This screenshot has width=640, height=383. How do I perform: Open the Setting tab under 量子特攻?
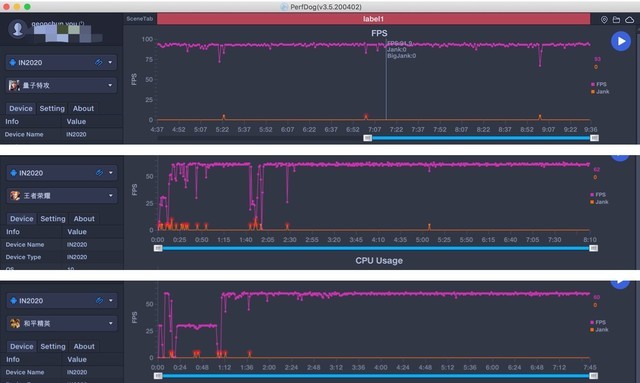click(52, 108)
